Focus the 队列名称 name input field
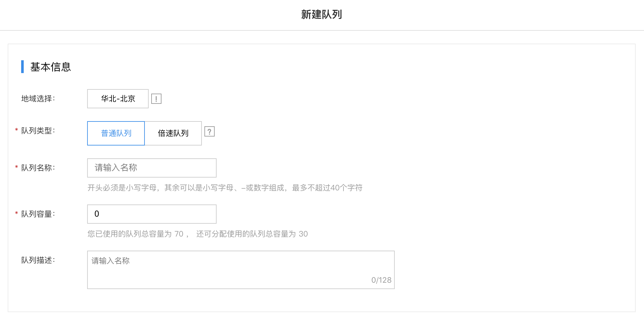 152,168
